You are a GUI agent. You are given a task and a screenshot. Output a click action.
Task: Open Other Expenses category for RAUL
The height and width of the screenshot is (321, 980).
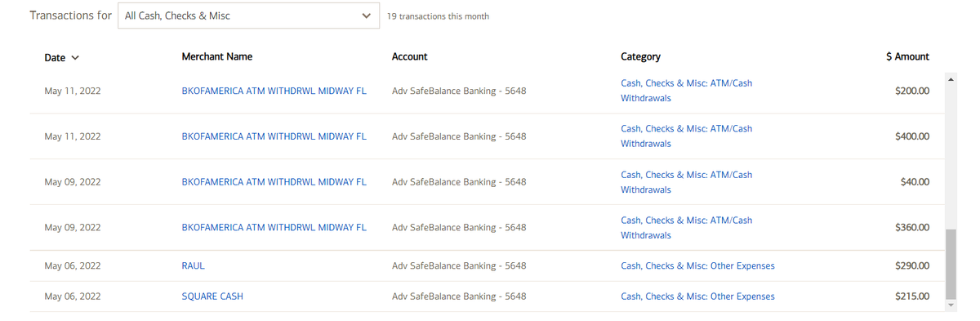tap(697, 266)
